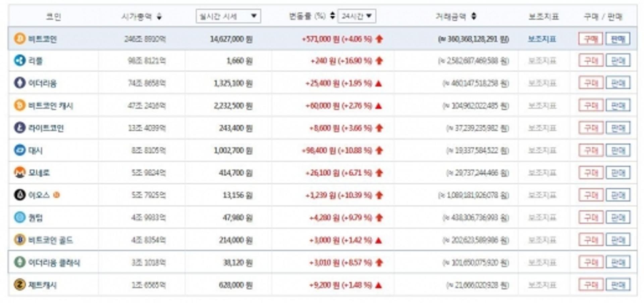Buy 라이트코인 via its 구매 button
The image size is (644, 303).
click(591, 128)
